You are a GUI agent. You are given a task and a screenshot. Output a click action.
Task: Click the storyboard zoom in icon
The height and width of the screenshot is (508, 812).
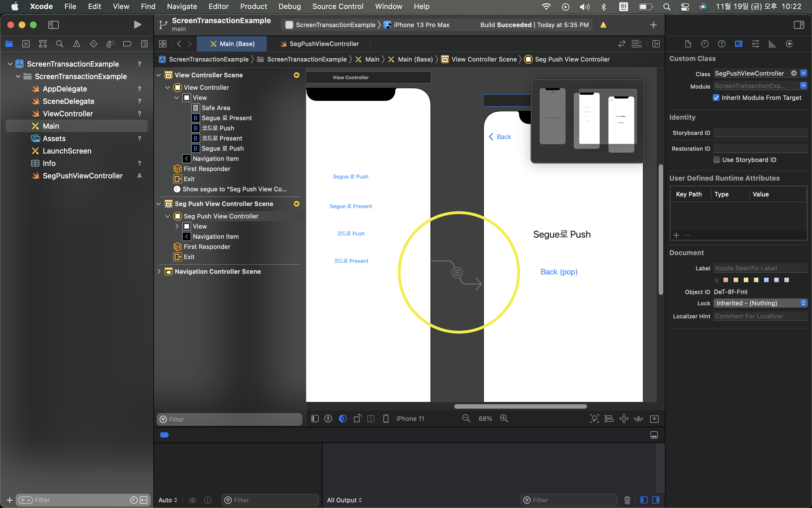pyautogui.click(x=504, y=418)
